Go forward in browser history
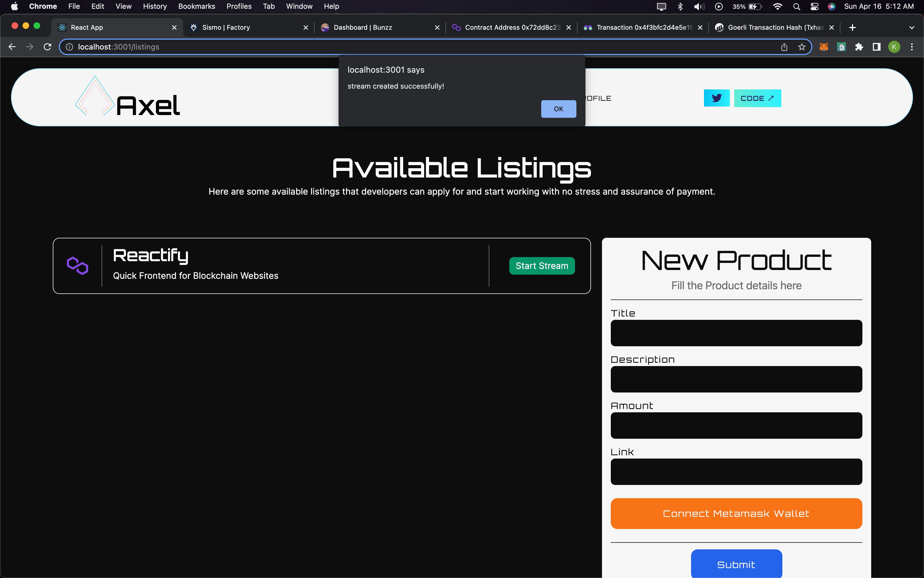Viewport: 924px width, 578px height. click(x=30, y=47)
